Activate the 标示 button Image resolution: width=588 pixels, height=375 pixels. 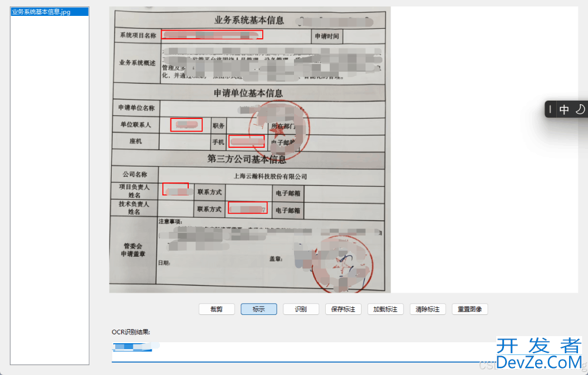(x=259, y=309)
